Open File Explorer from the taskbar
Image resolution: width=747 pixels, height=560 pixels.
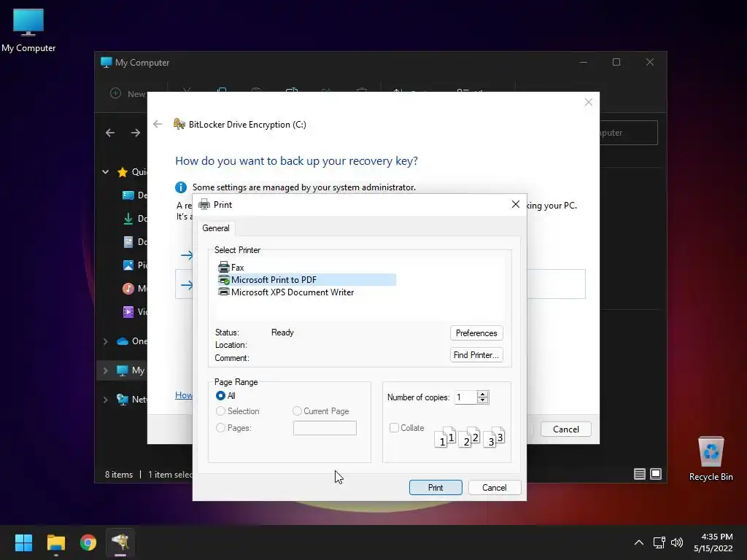coord(55,542)
